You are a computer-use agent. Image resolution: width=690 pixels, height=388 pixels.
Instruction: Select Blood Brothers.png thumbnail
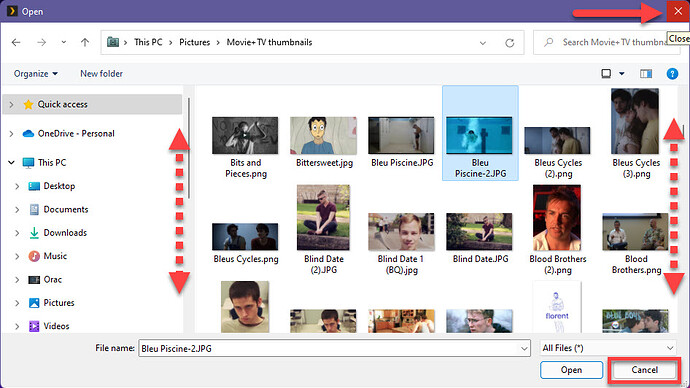point(635,232)
